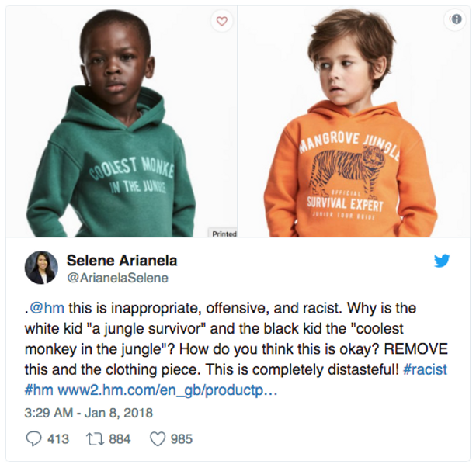Open the #racist hashtag
Image resolution: width=476 pixels, height=471 pixels.
point(425,369)
